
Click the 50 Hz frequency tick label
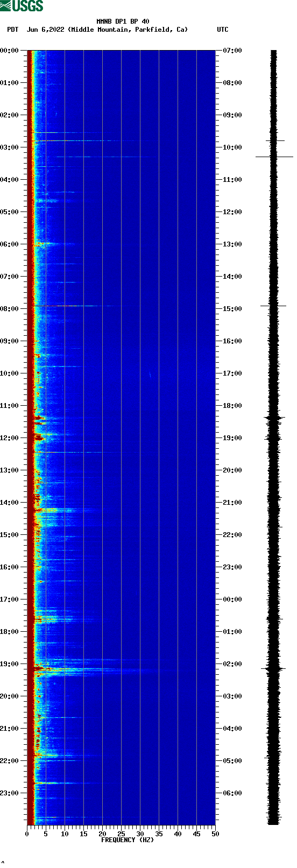click(215, 834)
